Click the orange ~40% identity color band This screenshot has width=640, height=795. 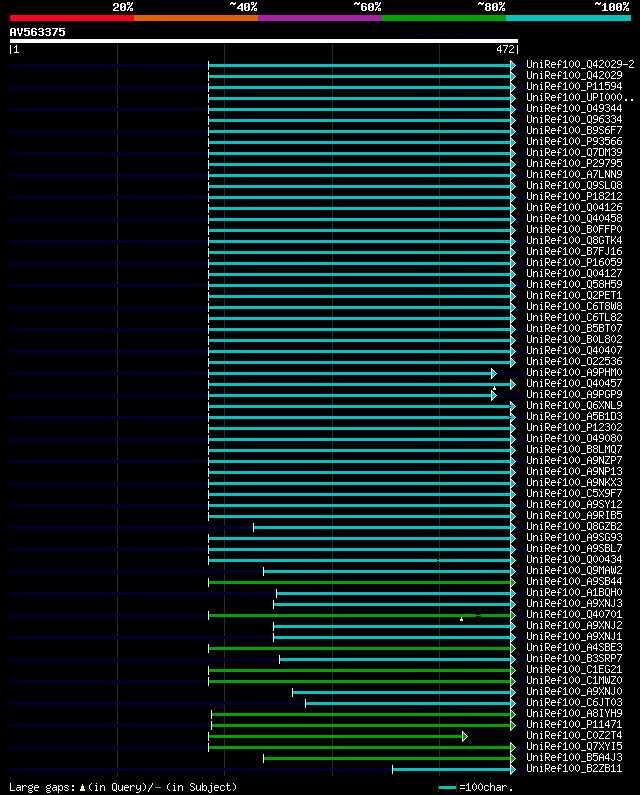point(196,18)
